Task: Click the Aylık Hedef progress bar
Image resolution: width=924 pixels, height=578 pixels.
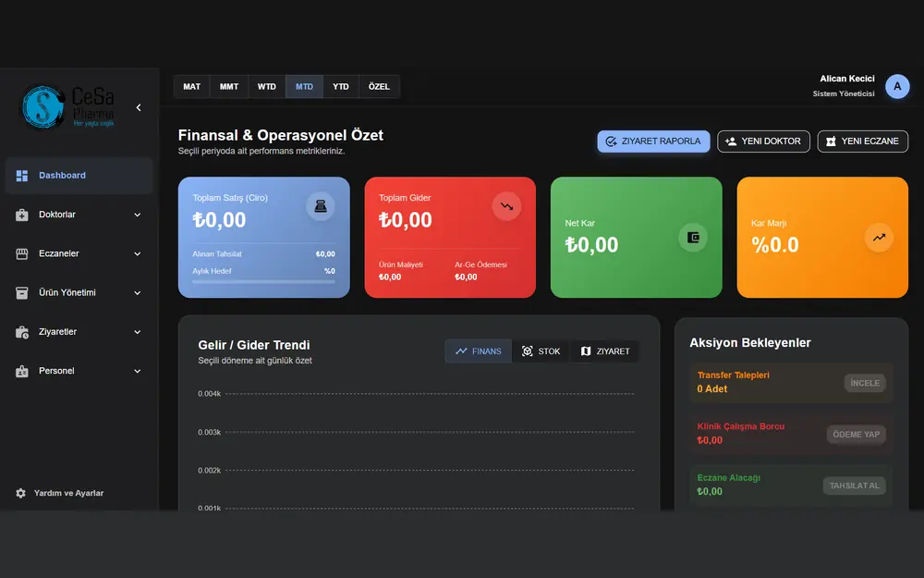Action: [264, 282]
